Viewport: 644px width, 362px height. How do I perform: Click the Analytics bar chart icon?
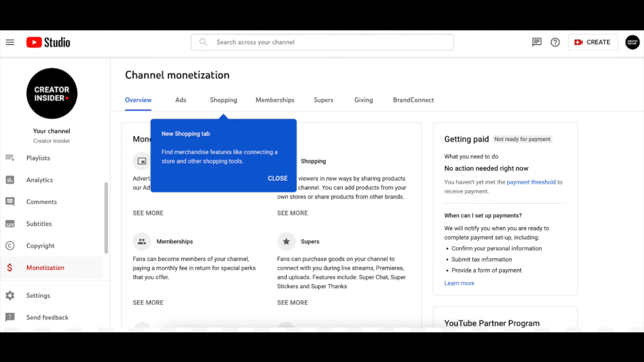[x=10, y=180]
